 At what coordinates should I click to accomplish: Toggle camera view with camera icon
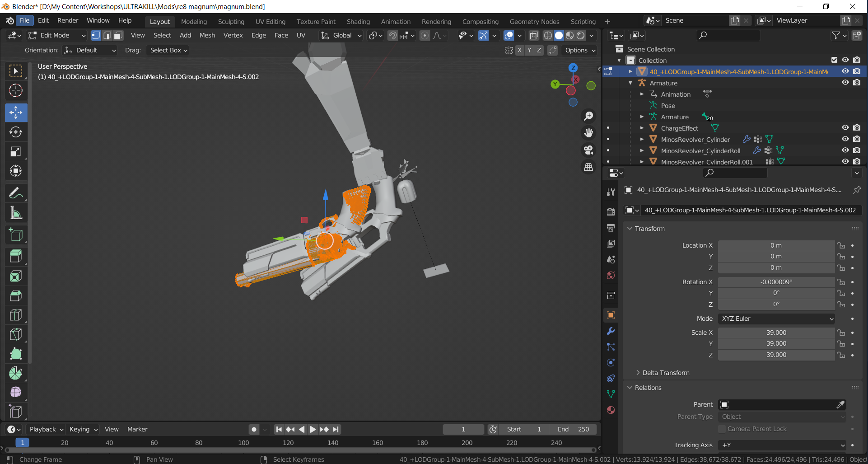click(588, 150)
